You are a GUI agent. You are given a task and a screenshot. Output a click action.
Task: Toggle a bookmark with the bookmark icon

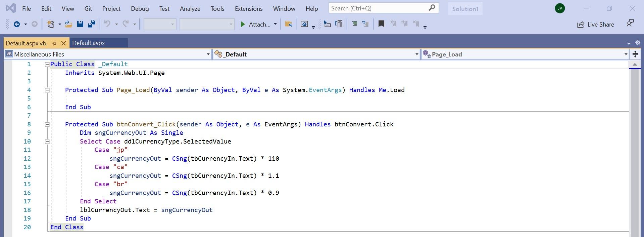pyautogui.click(x=381, y=24)
